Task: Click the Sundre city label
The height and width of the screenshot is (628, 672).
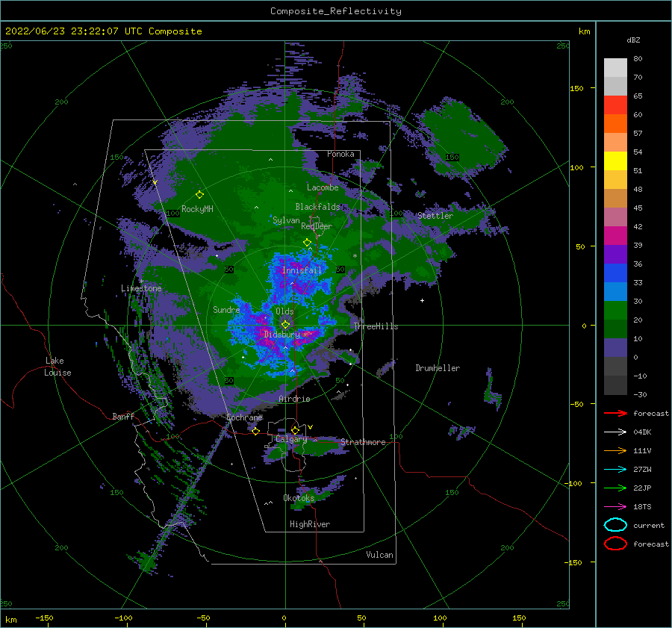Action: (x=226, y=310)
